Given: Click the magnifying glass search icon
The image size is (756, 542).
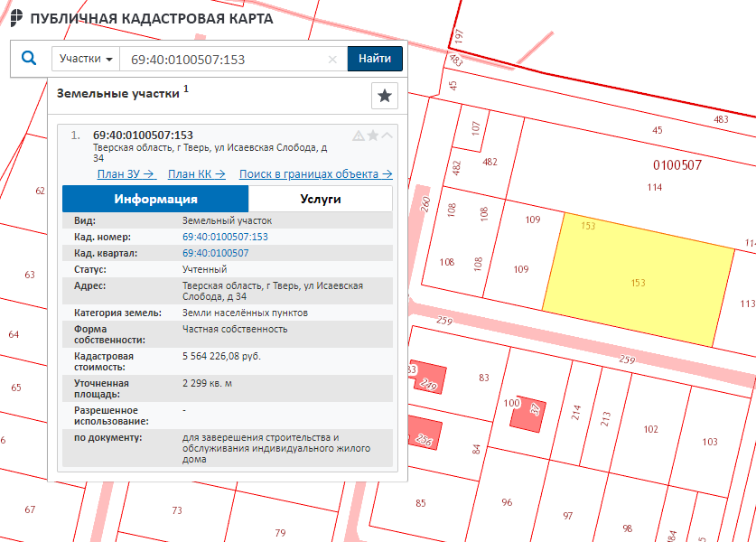Looking at the screenshot, I should tap(29, 59).
